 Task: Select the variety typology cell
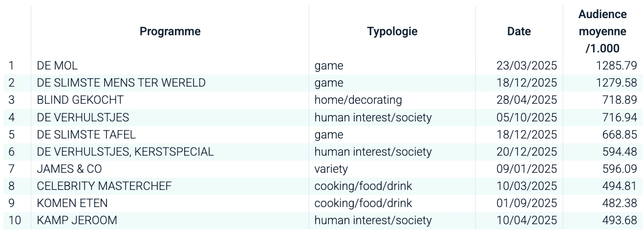[x=331, y=169]
